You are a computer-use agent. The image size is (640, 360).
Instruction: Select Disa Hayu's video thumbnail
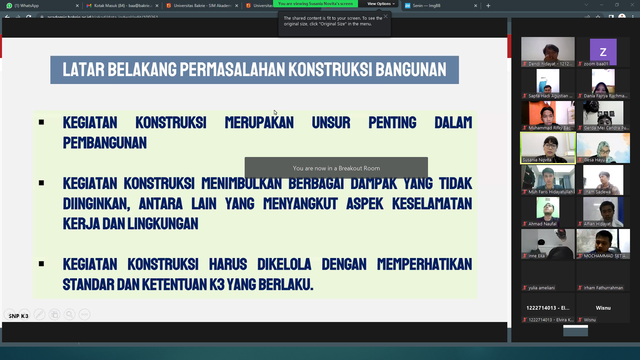(603, 148)
